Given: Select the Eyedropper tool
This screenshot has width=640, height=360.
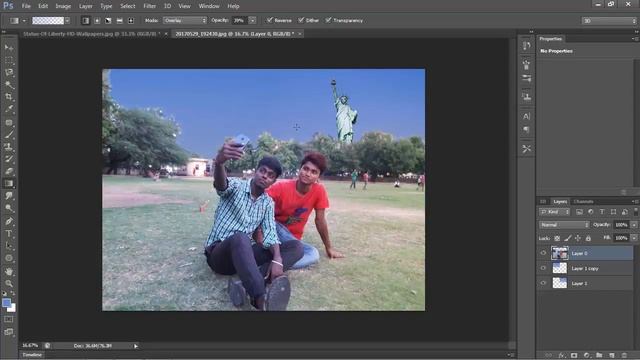Looking at the screenshot, I should (x=9, y=109).
